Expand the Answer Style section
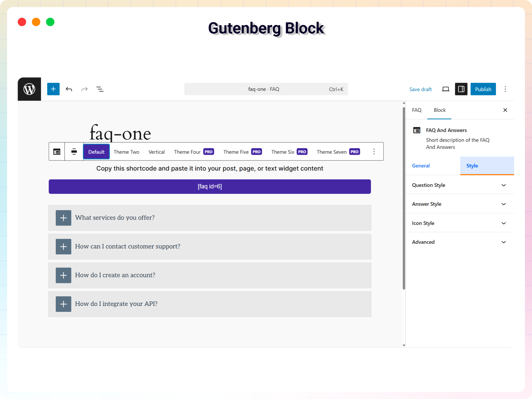Screen dimensions: 532x399 pyautogui.click(x=460, y=204)
